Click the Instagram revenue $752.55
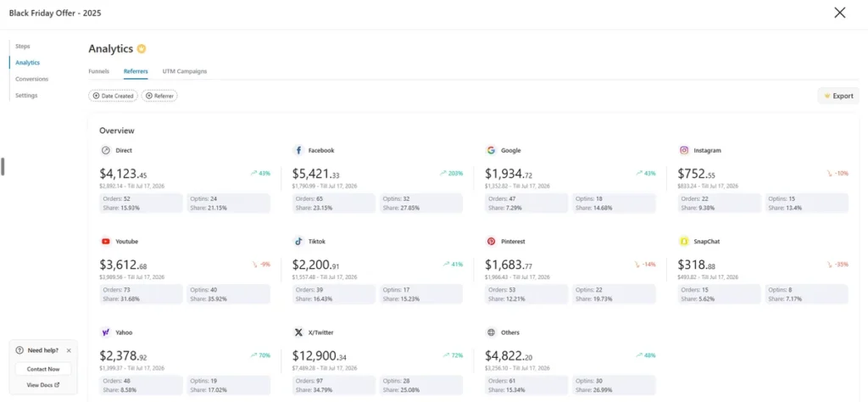The height and width of the screenshot is (402, 868). (x=697, y=174)
